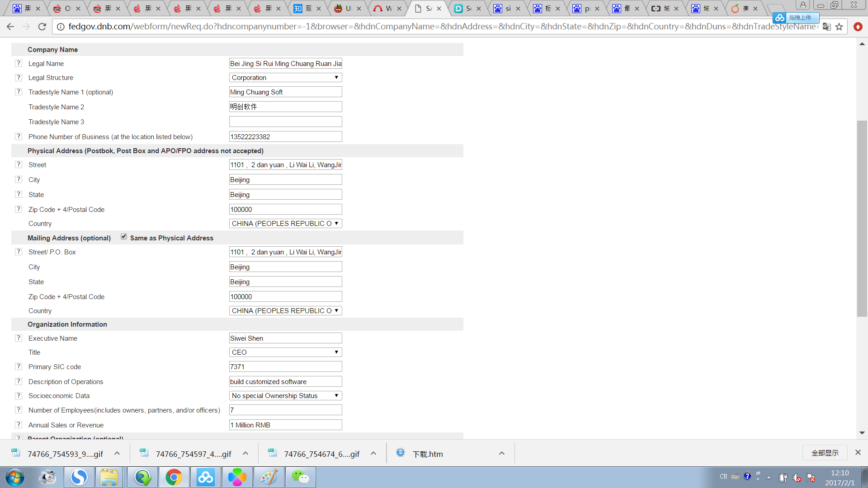
Task: Click help icon beside Primary SIC code
Action: (x=19, y=366)
